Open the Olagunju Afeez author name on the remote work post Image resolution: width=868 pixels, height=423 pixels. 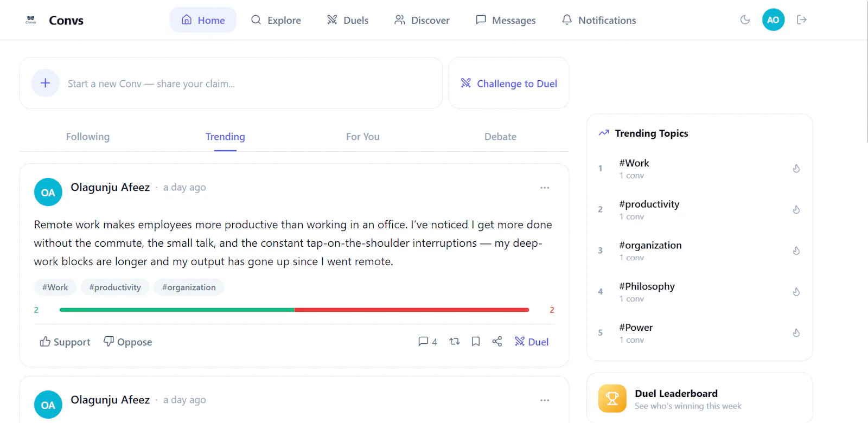tap(110, 187)
